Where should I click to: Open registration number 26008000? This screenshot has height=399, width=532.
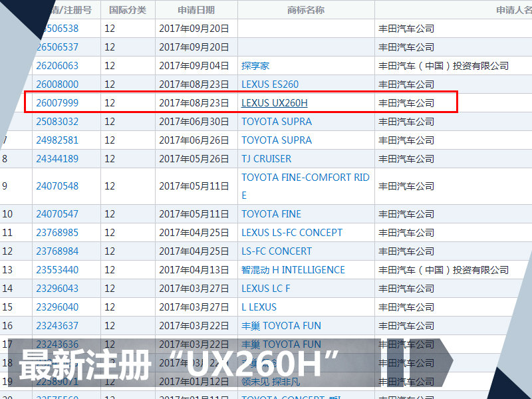[x=57, y=84]
